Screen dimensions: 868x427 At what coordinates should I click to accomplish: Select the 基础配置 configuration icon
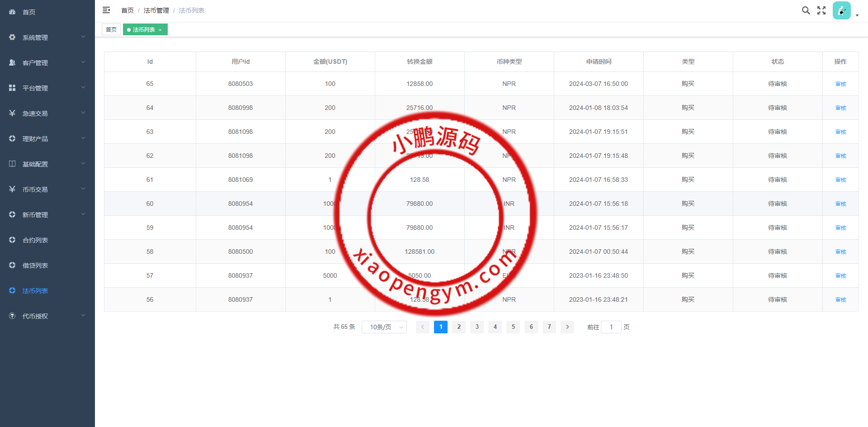coord(12,164)
